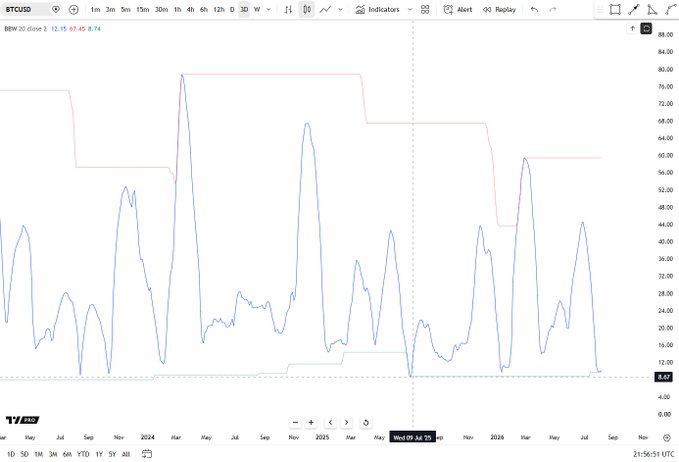Click the up arrow pane button
Image resolution: width=679 pixels, height=462 pixels.
point(632,29)
